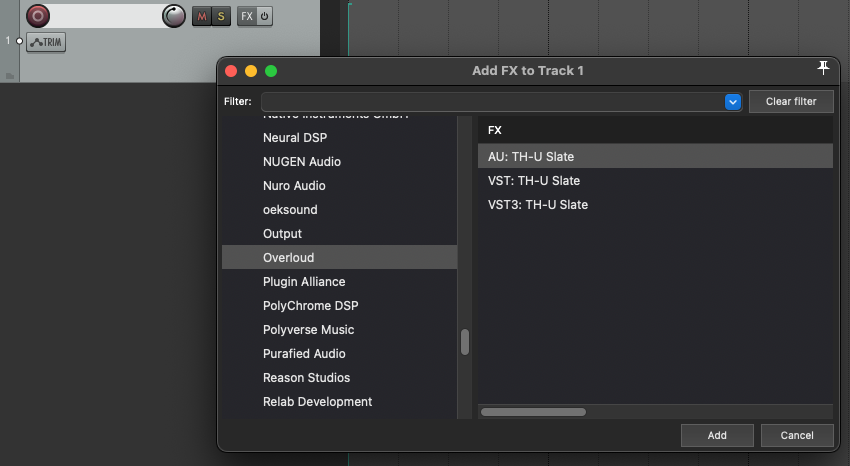This screenshot has height=466, width=850.
Task: Select Output developer entry
Action: (339, 234)
